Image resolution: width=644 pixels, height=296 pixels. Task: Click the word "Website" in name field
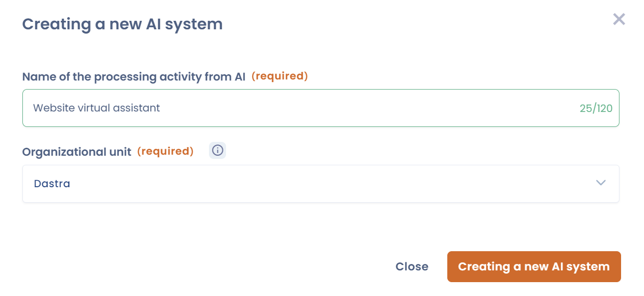pyautogui.click(x=51, y=108)
